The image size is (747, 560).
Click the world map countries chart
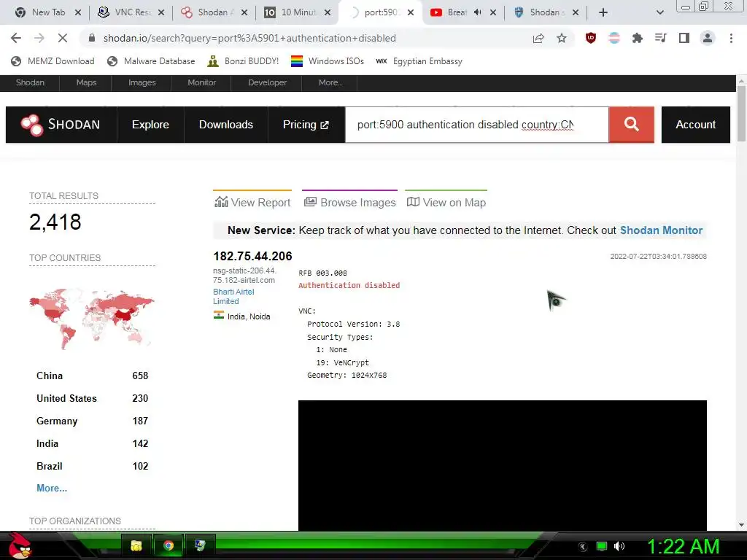[92, 319]
